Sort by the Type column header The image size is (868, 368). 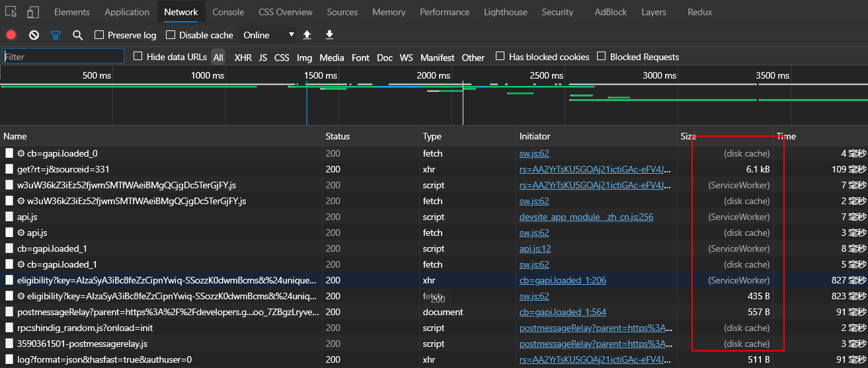tap(468, 136)
